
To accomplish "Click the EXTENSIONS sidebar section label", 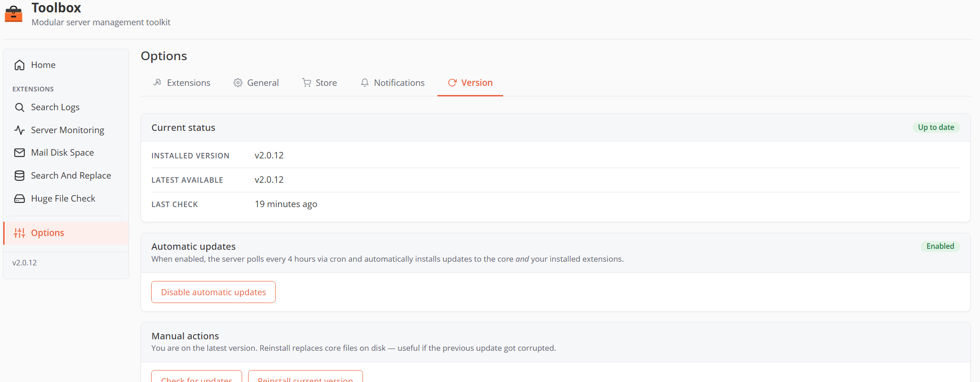I will tap(33, 89).
